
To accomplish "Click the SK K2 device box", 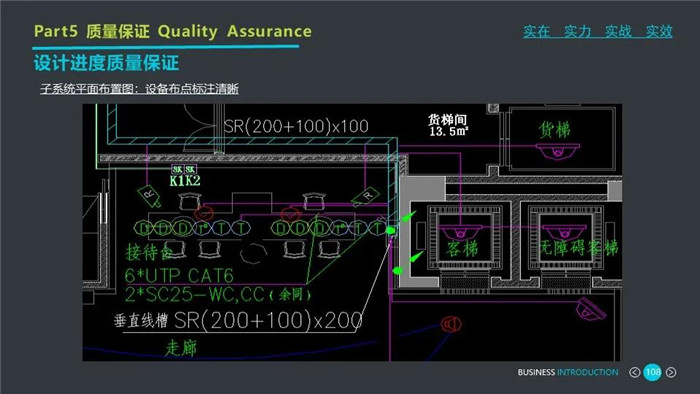I will tap(191, 169).
